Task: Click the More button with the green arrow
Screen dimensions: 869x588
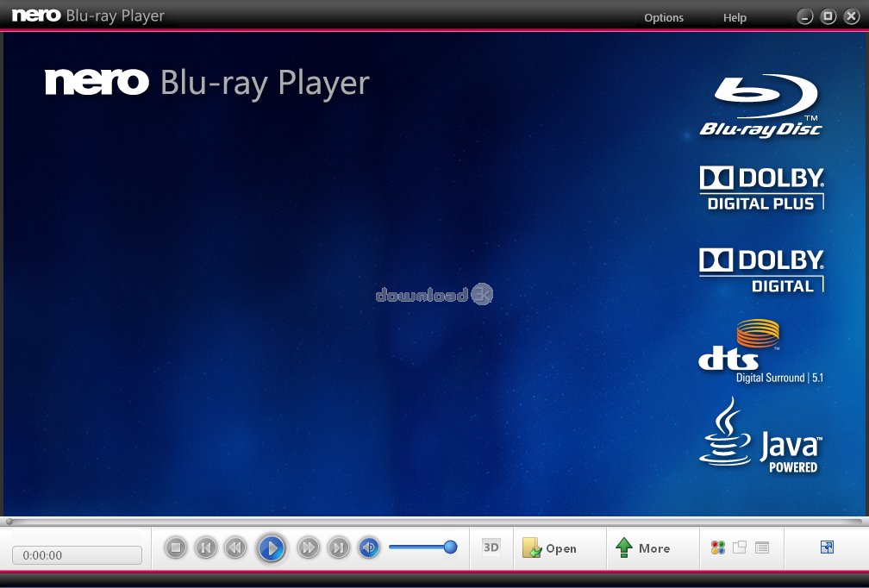Action: [x=643, y=548]
